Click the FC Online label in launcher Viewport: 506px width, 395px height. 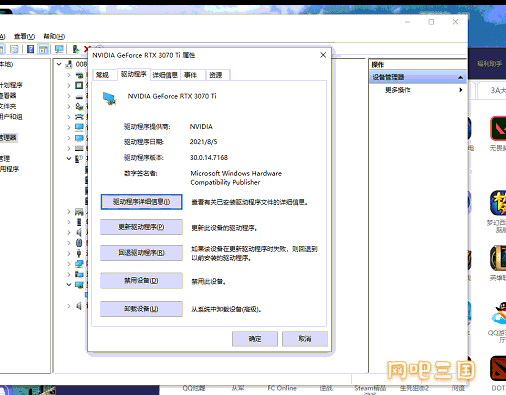pyautogui.click(x=282, y=388)
